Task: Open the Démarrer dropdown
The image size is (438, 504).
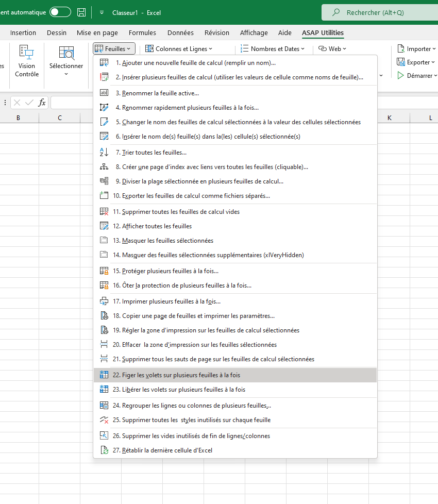Action: coord(417,76)
